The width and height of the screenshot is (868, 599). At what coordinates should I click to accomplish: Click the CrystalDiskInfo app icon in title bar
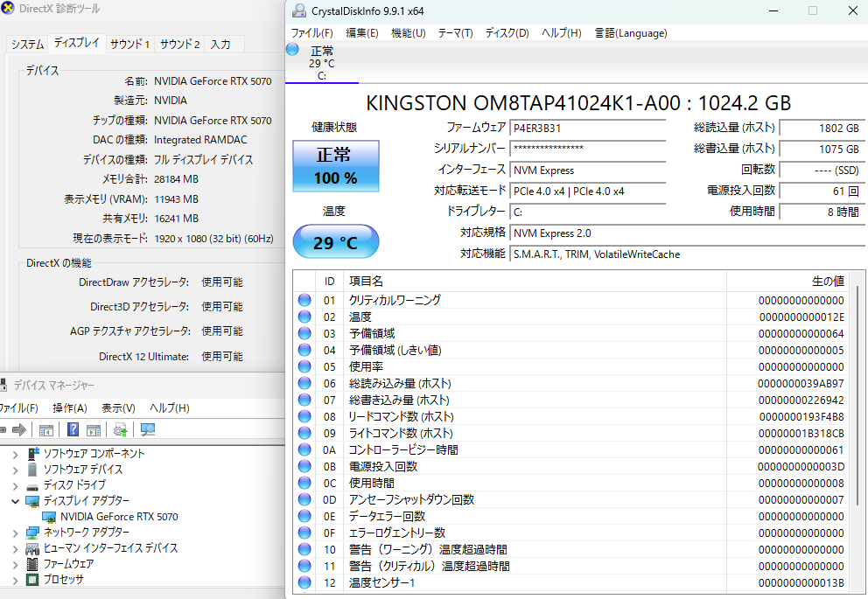pyautogui.click(x=299, y=10)
